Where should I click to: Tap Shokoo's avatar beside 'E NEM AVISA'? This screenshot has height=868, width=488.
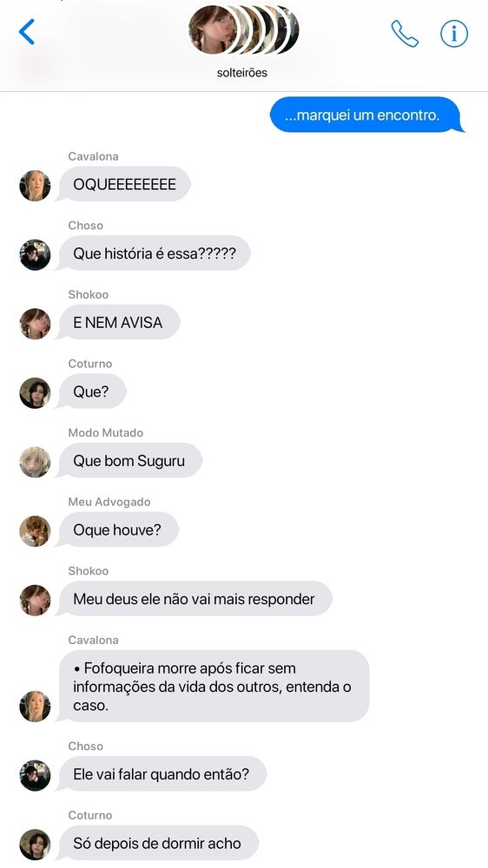point(35,324)
